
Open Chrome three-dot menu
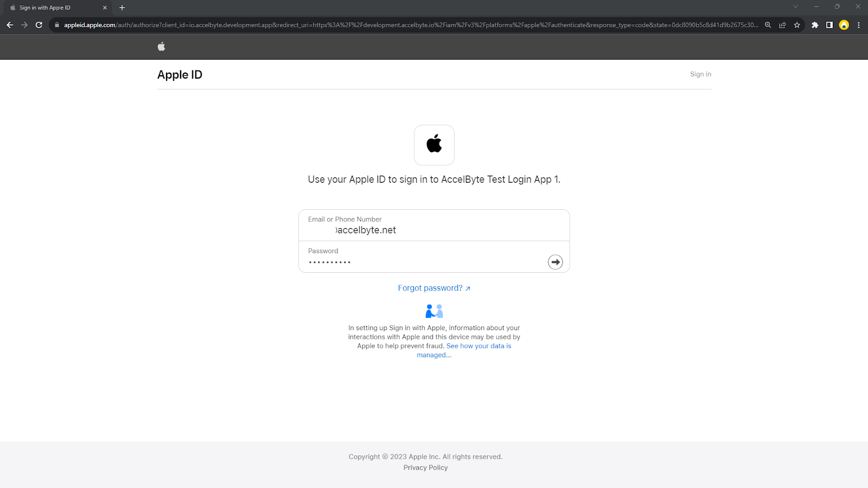click(x=859, y=25)
